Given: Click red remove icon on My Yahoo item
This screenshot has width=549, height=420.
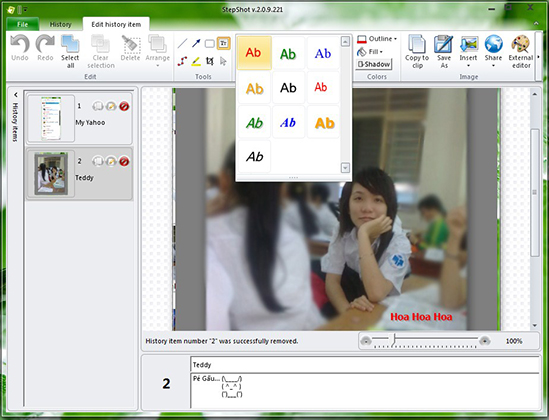Looking at the screenshot, I should 124,106.
